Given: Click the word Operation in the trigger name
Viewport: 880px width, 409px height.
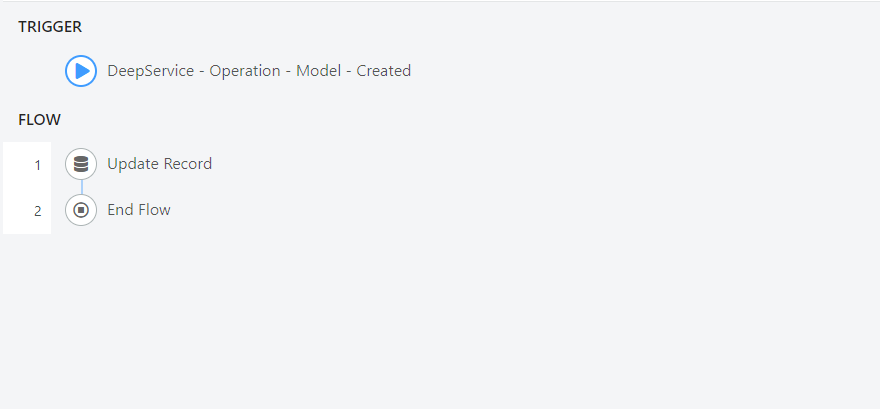Looking at the screenshot, I should (x=245, y=71).
